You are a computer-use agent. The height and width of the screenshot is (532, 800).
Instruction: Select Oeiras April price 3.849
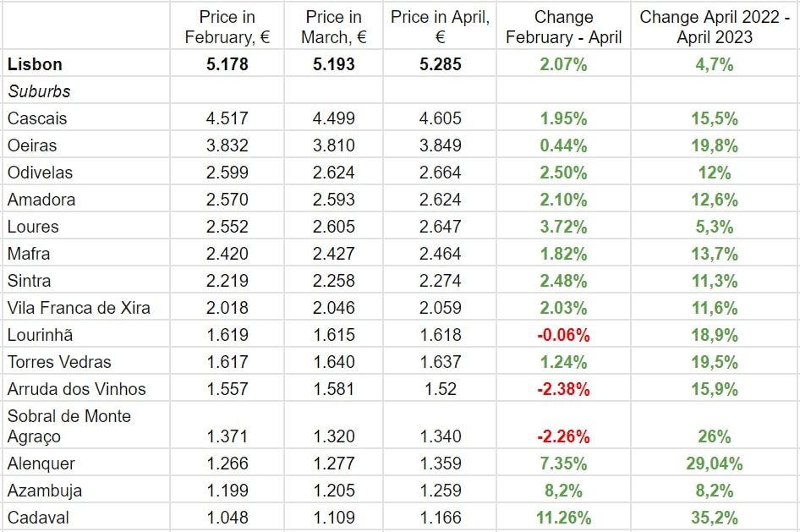(440, 145)
